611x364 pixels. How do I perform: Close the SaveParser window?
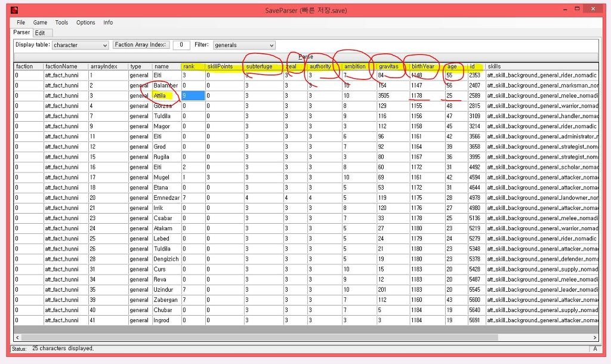tap(593, 8)
